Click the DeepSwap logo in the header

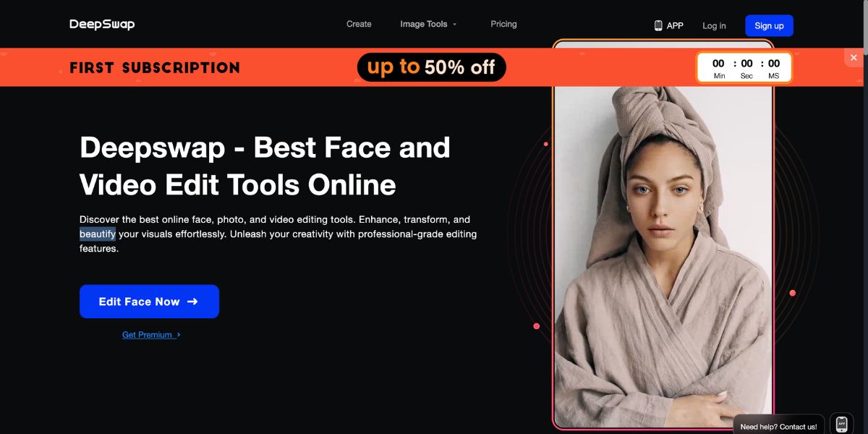tap(102, 25)
